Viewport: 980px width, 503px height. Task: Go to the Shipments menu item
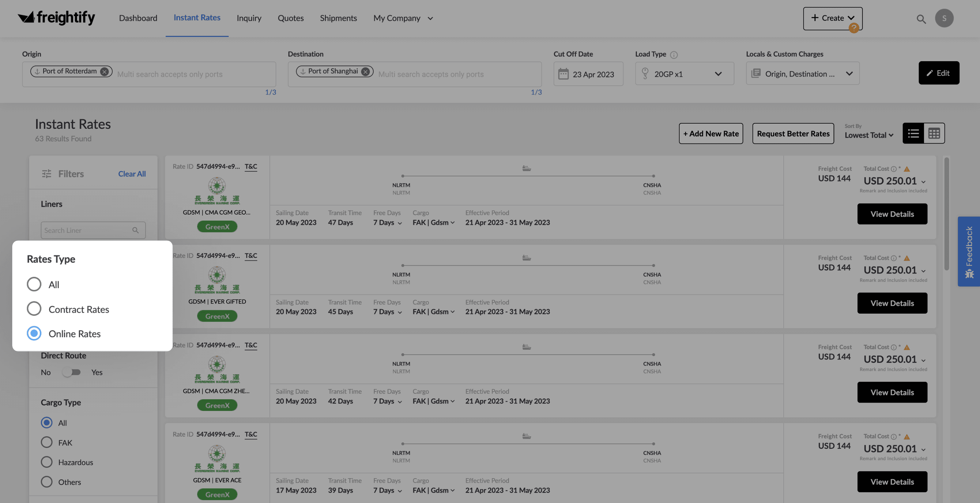(x=338, y=18)
